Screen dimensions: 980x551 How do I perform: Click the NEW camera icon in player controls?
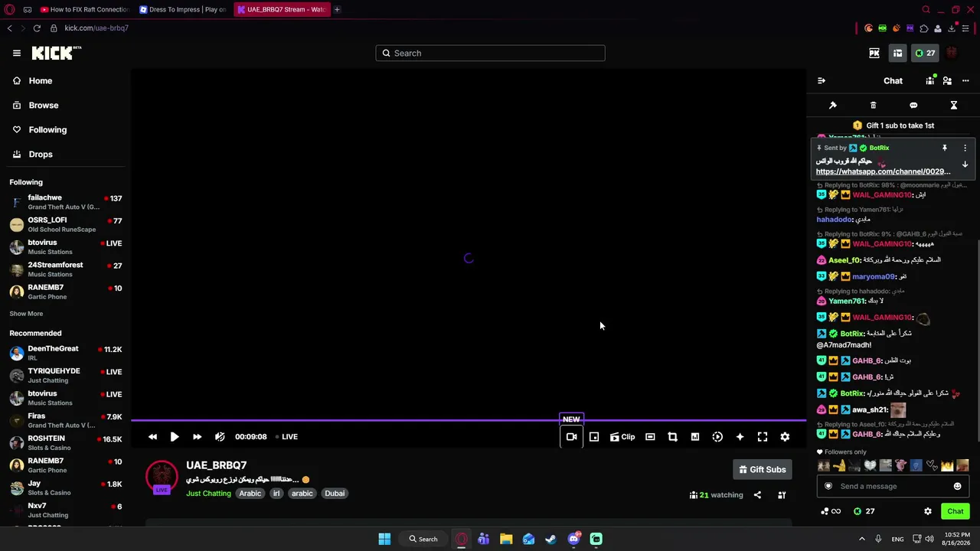[x=571, y=437]
